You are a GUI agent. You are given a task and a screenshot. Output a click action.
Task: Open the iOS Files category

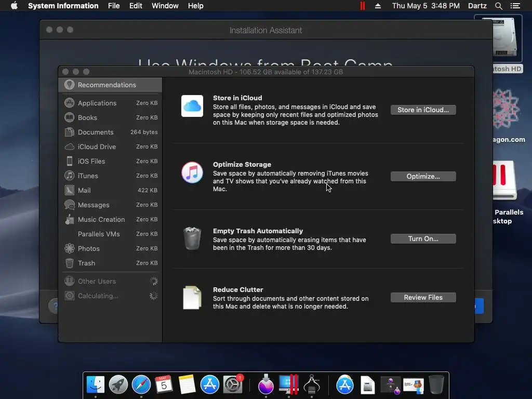click(x=110, y=161)
